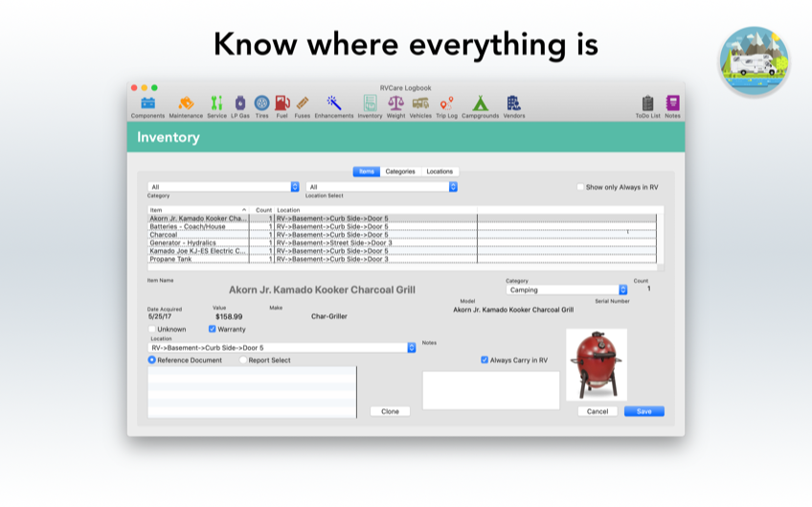Open the Notes toolbar icon
The width and height of the screenshot is (812, 507).
tap(672, 104)
